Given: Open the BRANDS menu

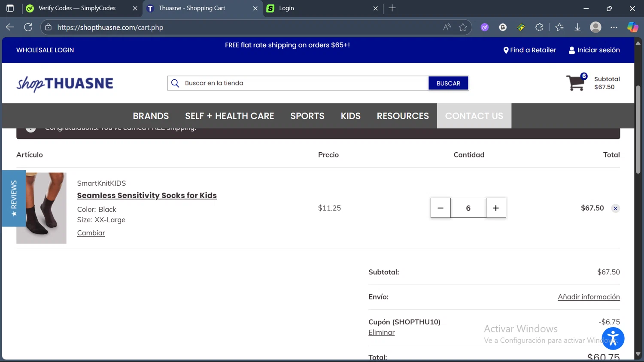Looking at the screenshot, I should point(151,116).
